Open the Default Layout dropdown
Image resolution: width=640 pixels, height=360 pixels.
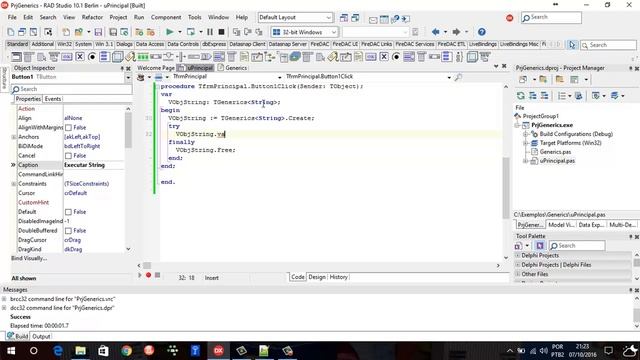[x=295, y=18]
